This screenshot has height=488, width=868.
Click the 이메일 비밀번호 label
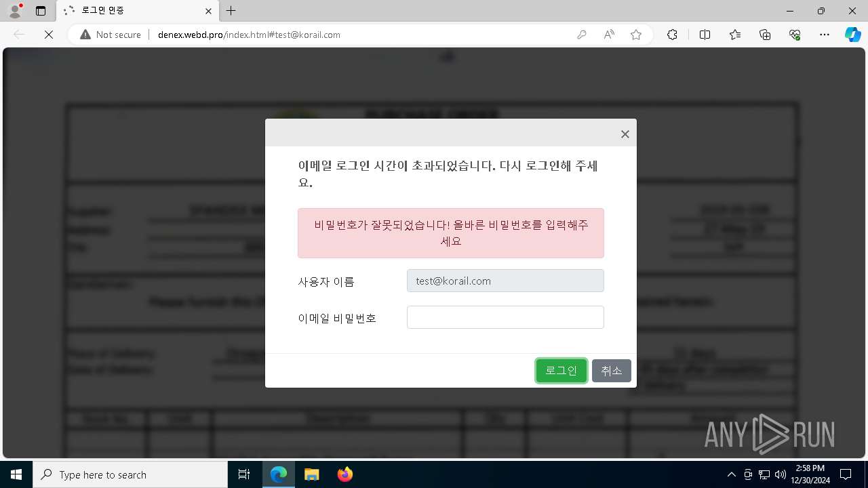tap(337, 318)
